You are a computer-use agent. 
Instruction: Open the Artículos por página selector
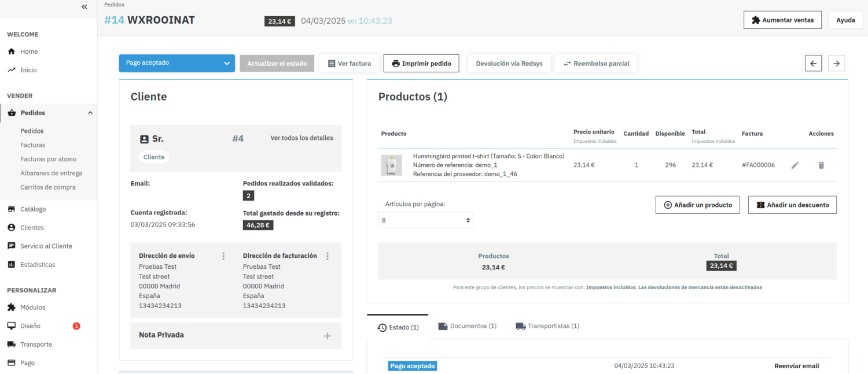[x=425, y=220]
